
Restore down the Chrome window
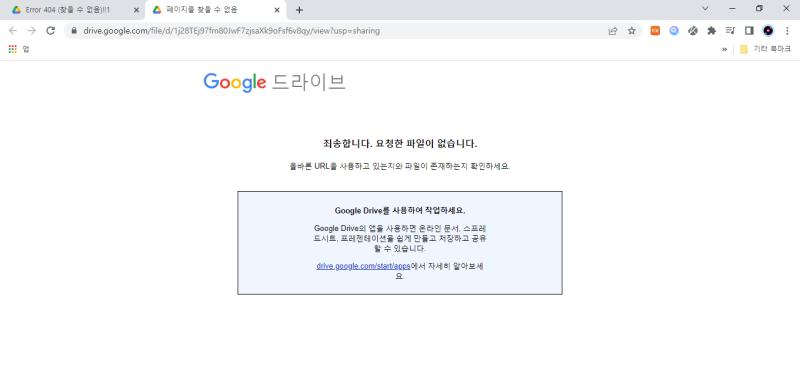coord(759,9)
